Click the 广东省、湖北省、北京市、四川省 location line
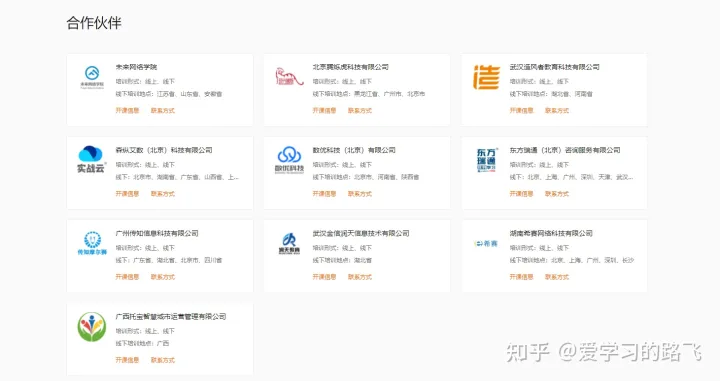This screenshot has height=381, width=720. click(169, 260)
